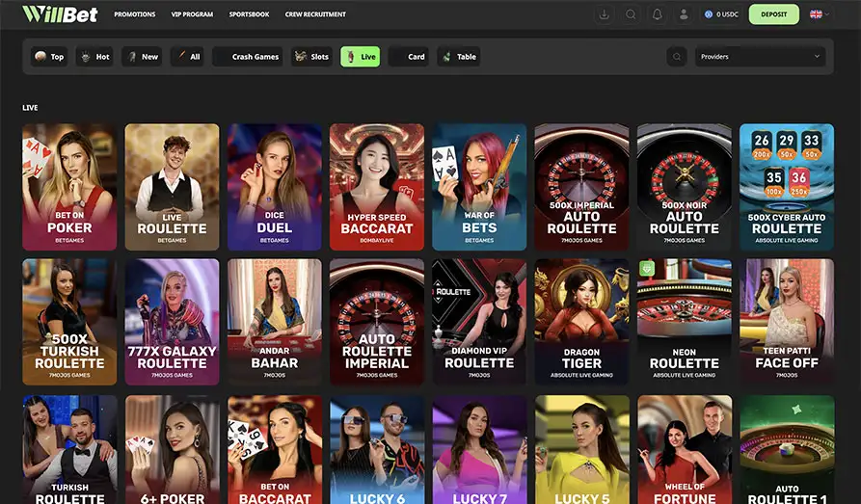Select the Hot category tab
861x504 pixels.
coord(94,57)
